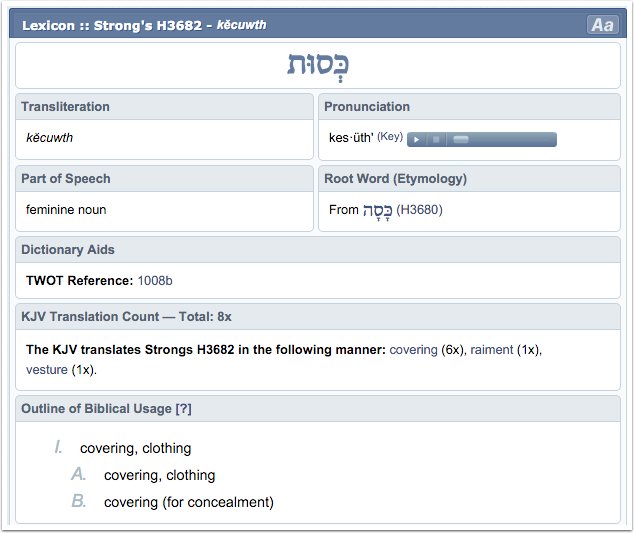Play the pronunciation audio
The height and width of the screenshot is (533, 634).
tap(416, 140)
